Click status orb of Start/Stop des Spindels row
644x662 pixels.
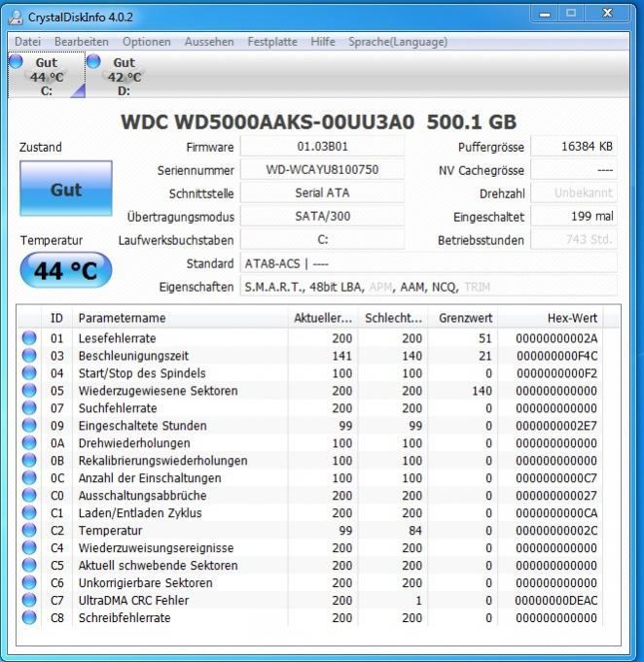29,372
